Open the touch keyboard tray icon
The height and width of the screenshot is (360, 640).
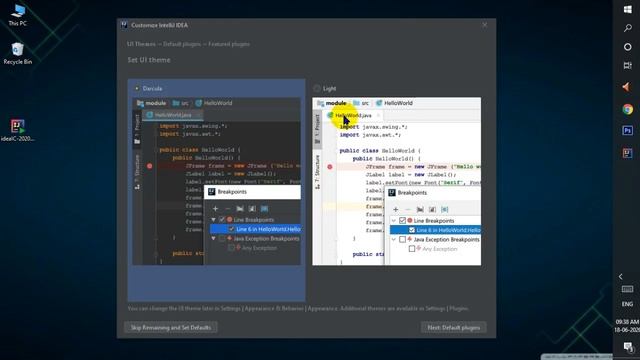pos(627,289)
